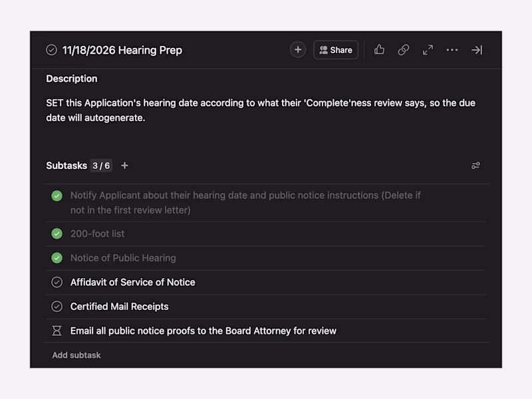Screen dimensions: 532x399
Task: Open the 11/18/2026 Hearing Prep title
Action: click(x=122, y=51)
